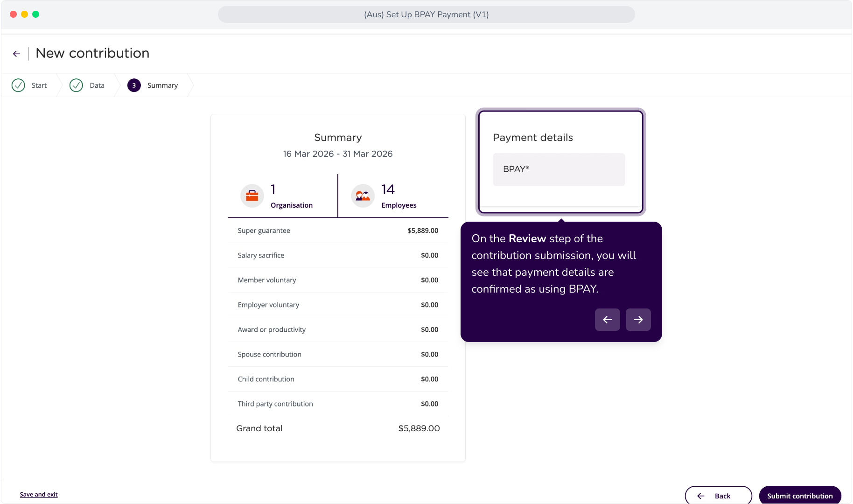Click the Grand total row
Viewport: 853px width, 504px height.
[x=338, y=428]
